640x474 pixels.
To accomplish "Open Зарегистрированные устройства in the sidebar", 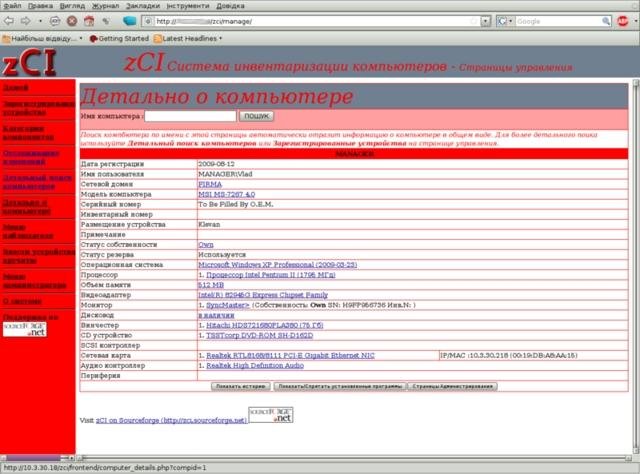I will point(39,108).
